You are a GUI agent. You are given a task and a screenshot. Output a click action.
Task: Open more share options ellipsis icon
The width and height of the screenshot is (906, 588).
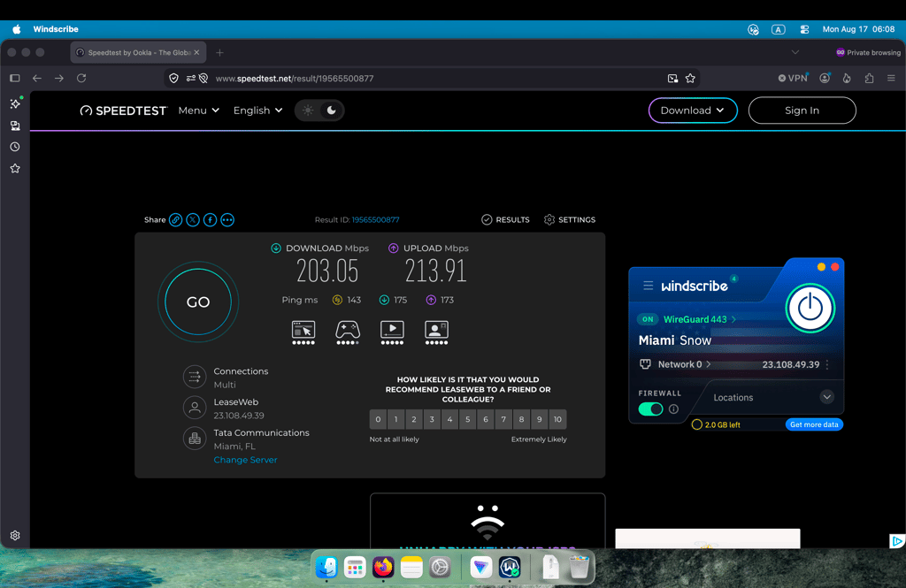[x=227, y=220]
